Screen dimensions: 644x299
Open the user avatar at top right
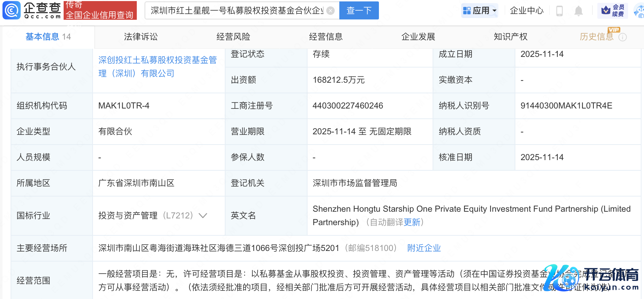[x=639, y=11]
